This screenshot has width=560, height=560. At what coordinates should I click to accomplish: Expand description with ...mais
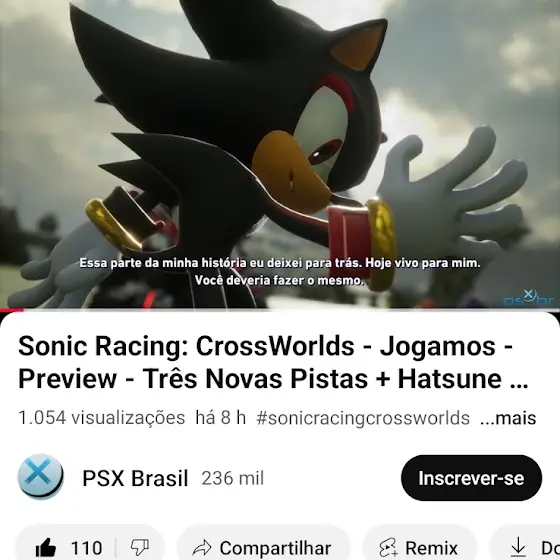(508, 418)
